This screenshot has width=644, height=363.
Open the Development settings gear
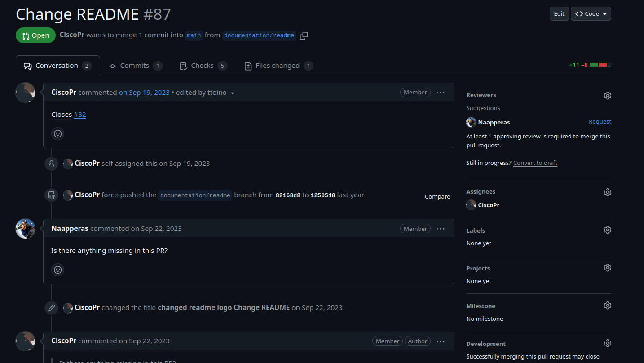(607, 343)
